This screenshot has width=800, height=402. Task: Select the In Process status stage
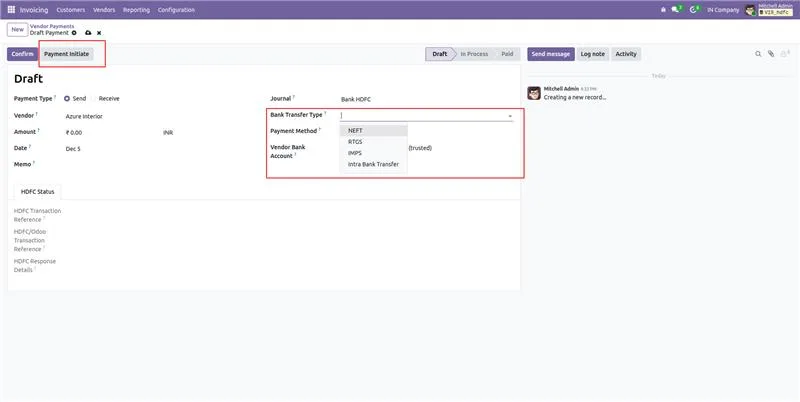pos(474,54)
